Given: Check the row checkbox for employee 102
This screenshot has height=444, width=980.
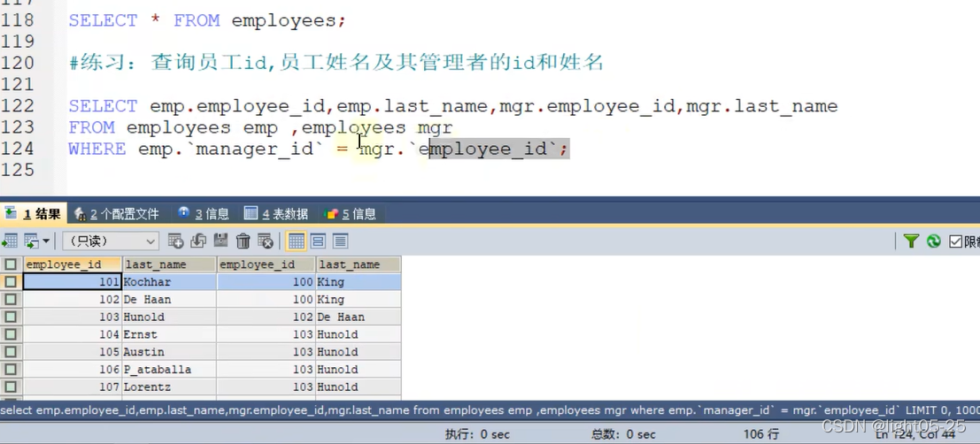Looking at the screenshot, I should 11,300.
